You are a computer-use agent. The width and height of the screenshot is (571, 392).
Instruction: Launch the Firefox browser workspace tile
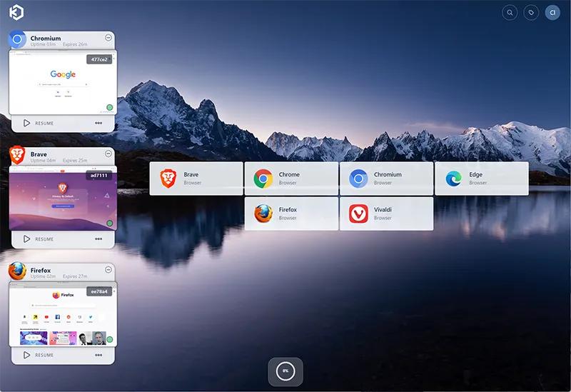[291, 213]
